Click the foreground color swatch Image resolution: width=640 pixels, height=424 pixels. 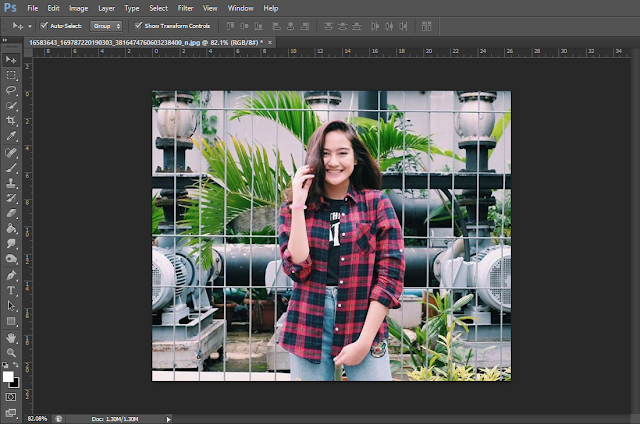click(9, 376)
